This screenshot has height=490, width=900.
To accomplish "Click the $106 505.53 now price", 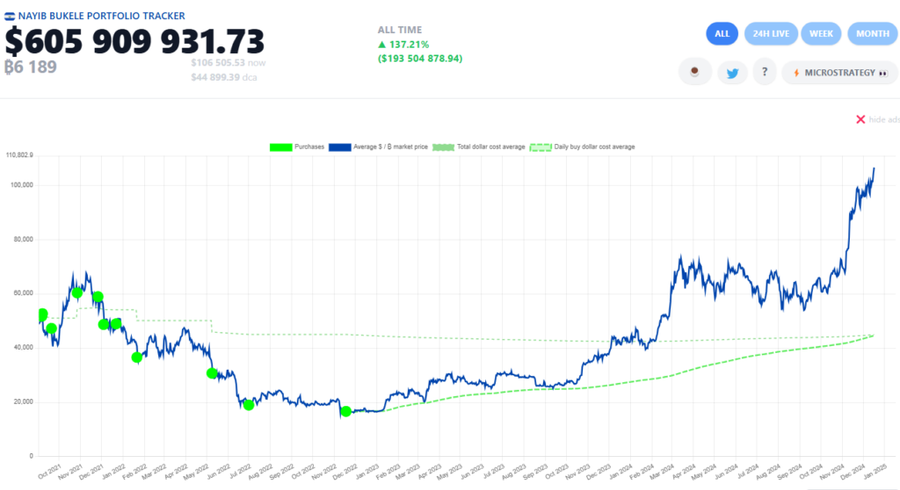I will [x=228, y=63].
